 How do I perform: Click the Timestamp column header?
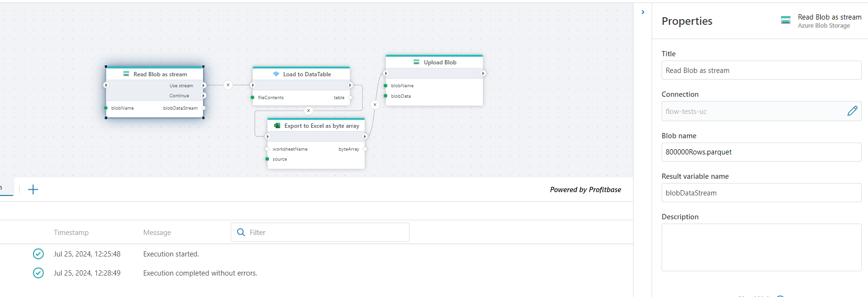pyautogui.click(x=71, y=233)
